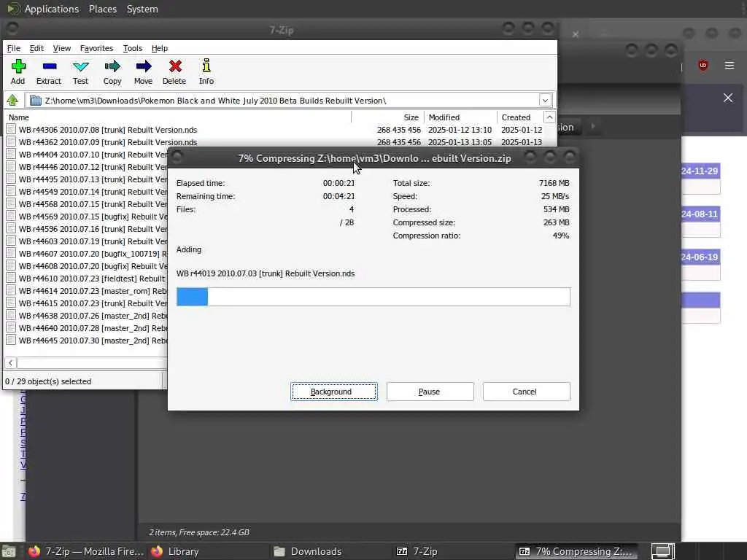The width and height of the screenshot is (747, 560).
Task: Click the show desktop icon in taskbar
Action: (8, 551)
